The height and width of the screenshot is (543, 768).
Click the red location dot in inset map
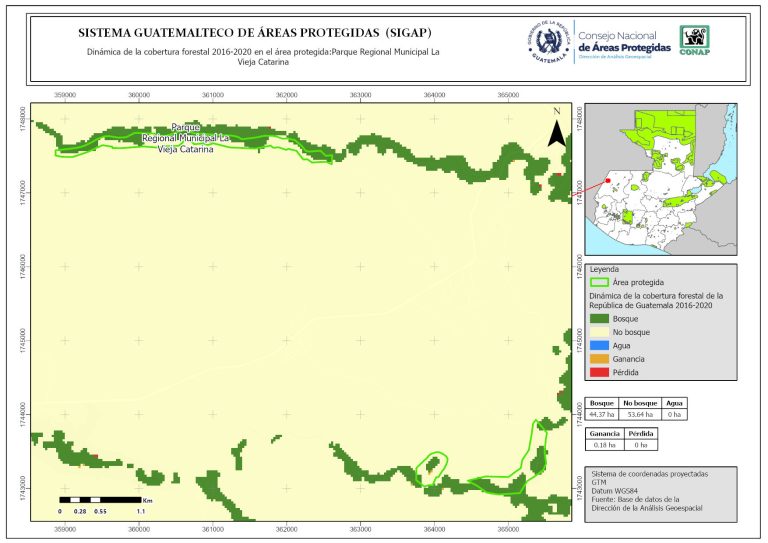click(607, 181)
